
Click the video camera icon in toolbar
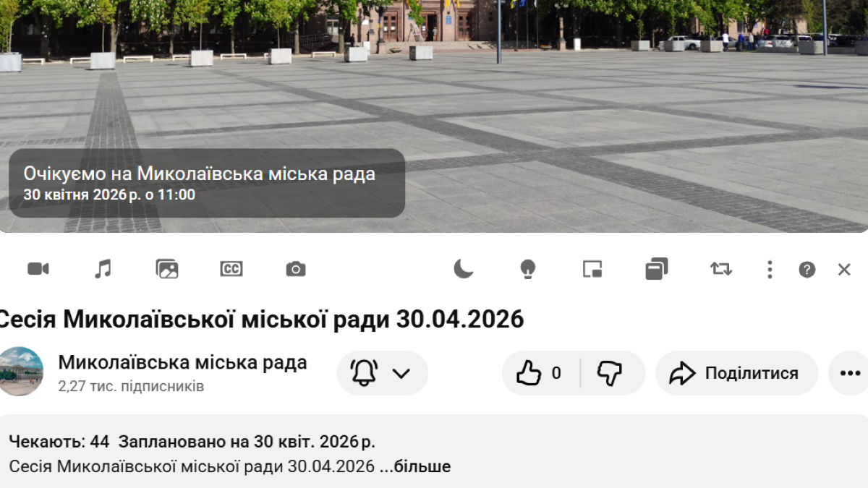point(38,269)
